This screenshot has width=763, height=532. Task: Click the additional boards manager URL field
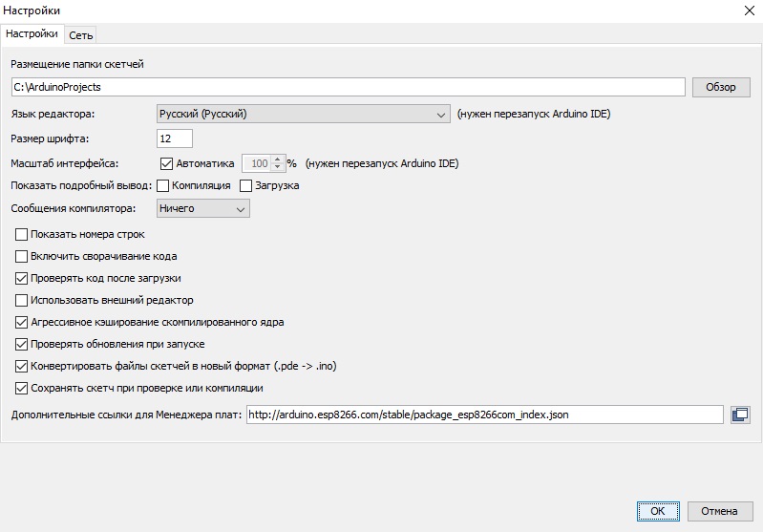(484, 415)
